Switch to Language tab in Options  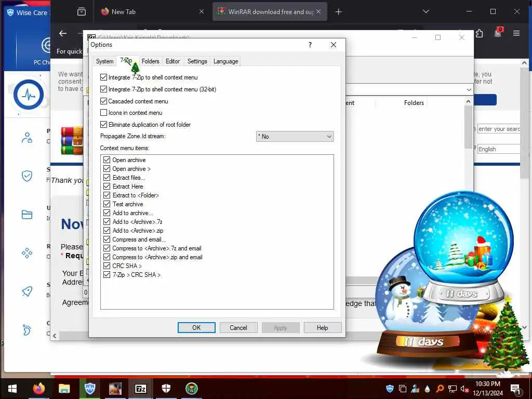tap(225, 61)
